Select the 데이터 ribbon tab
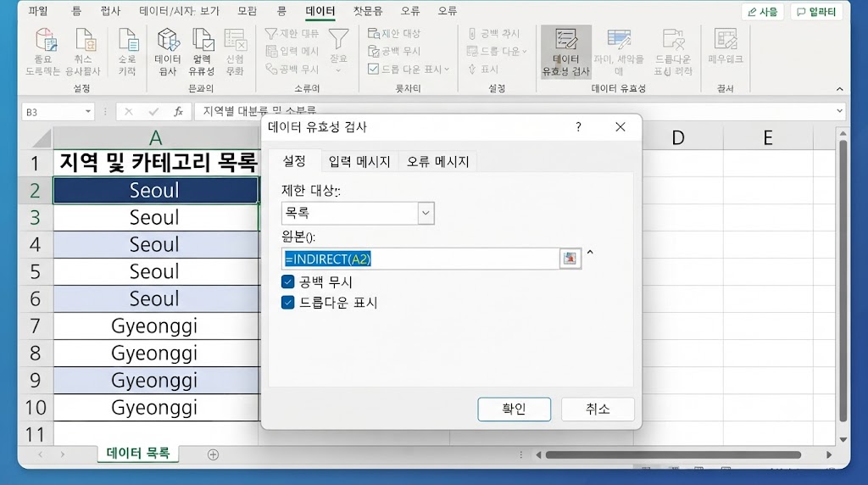The width and height of the screenshot is (868, 485). (320, 10)
